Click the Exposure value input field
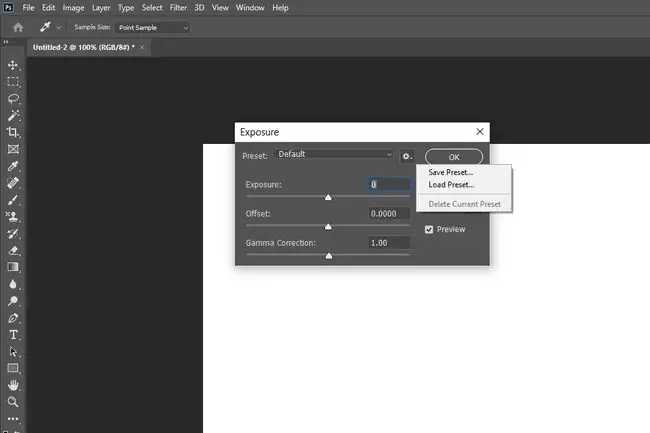The image size is (650, 433). 389,184
